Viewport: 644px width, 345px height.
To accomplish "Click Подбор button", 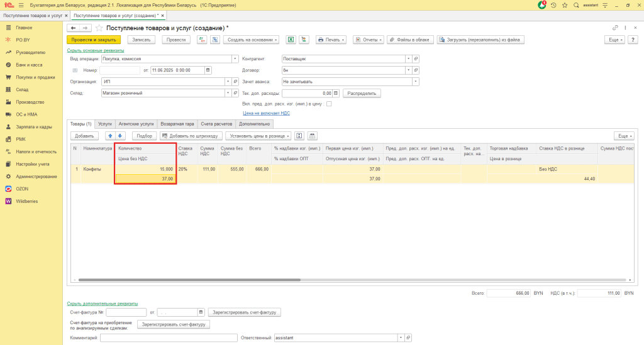I will [x=144, y=136].
